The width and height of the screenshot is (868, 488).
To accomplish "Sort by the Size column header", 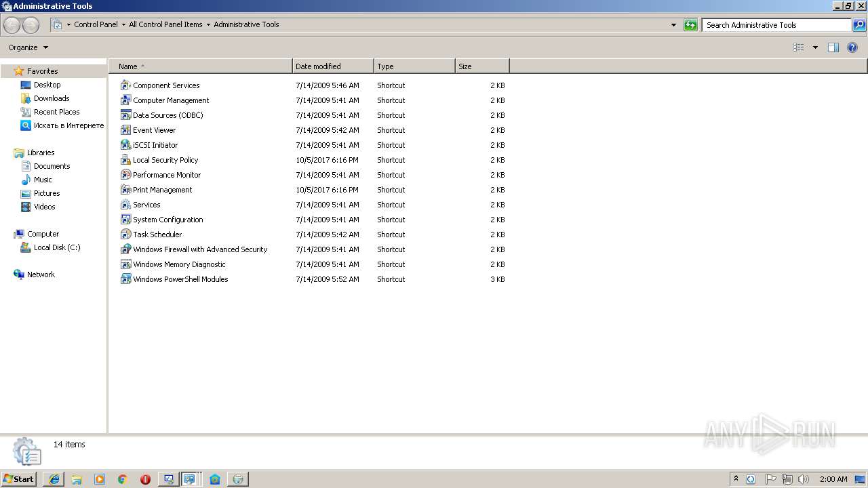I will click(x=482, y=66).
